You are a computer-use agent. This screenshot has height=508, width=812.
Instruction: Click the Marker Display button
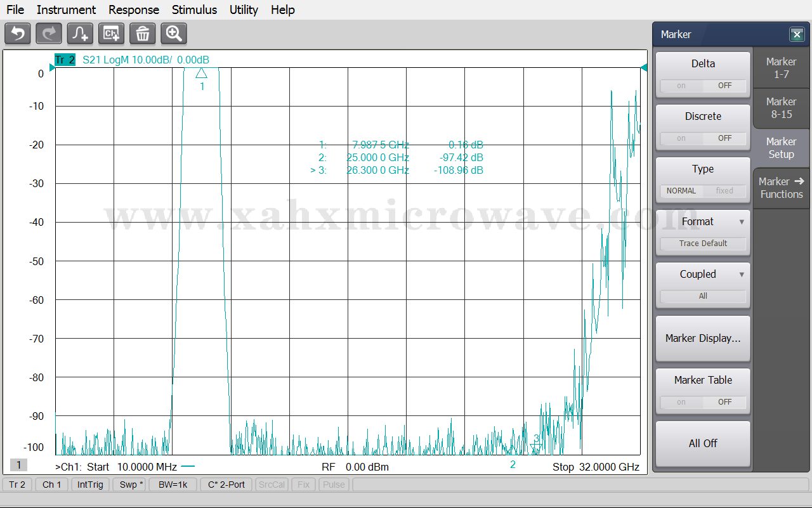point(703,339)
